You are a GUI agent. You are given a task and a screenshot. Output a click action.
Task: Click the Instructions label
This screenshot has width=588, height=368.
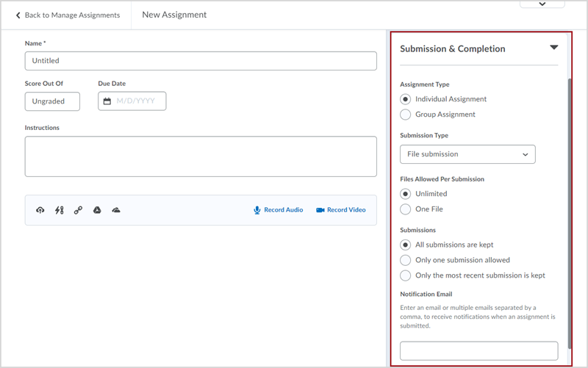point(42,128)
